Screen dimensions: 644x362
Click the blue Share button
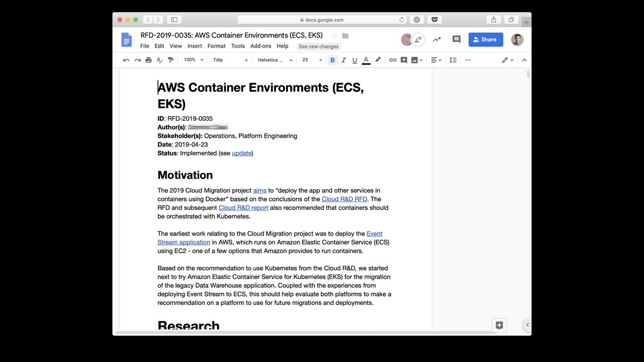coord(486,40)
